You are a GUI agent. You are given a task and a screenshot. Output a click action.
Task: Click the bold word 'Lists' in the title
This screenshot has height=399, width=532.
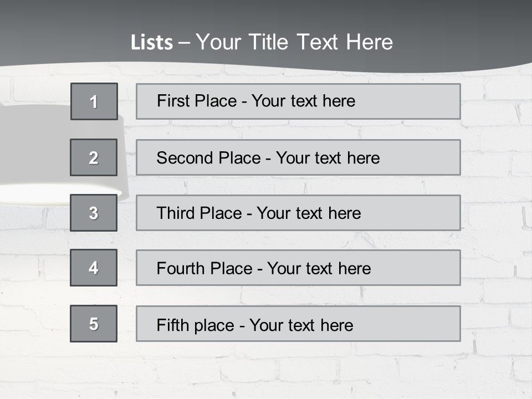click(x=152, y=43)
